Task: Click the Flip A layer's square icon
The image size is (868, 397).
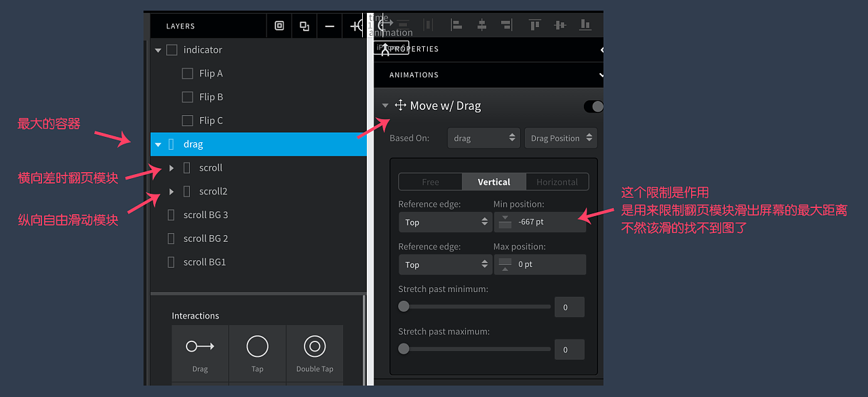Action: tap(188, 73)
